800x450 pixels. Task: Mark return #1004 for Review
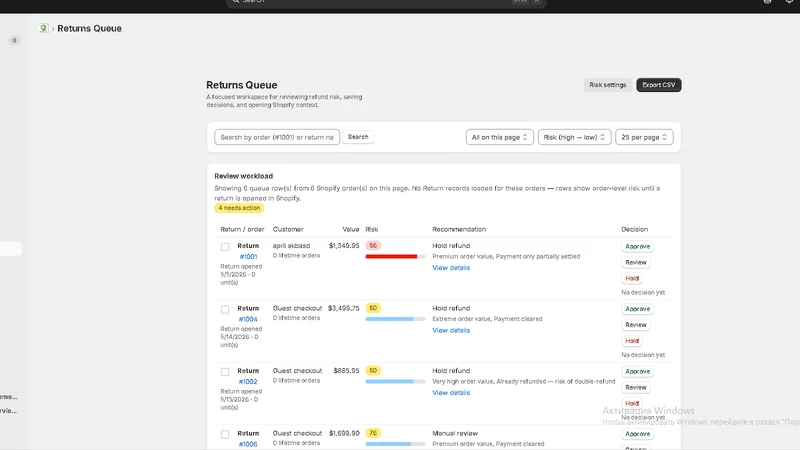pyautogui.click(x=636, y=325)
